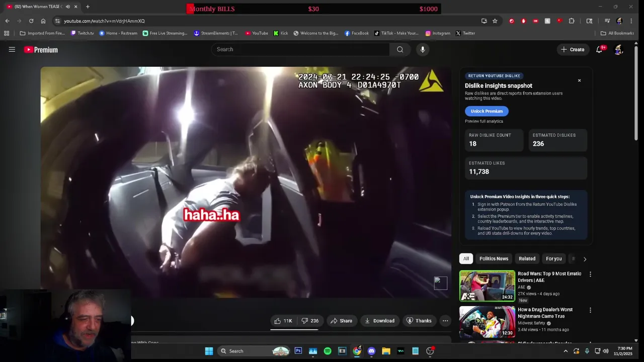Screen dimensions: 644x362
Task: Open Chrome media controls icon
Action: point(607,21)
